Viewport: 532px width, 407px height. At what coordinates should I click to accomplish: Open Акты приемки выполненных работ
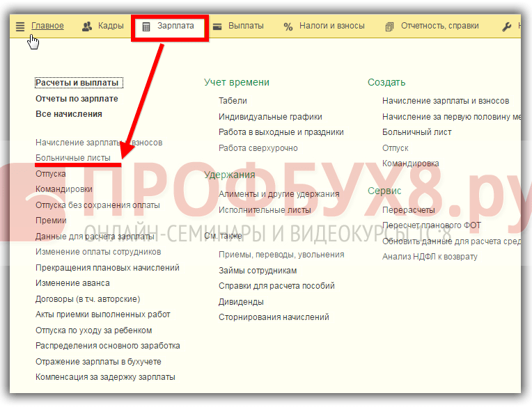[x=102, y=314]
